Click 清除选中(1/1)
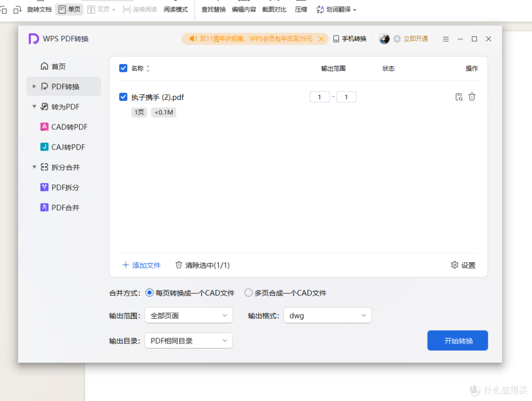 pyautogui.click(x=202, y=265)
